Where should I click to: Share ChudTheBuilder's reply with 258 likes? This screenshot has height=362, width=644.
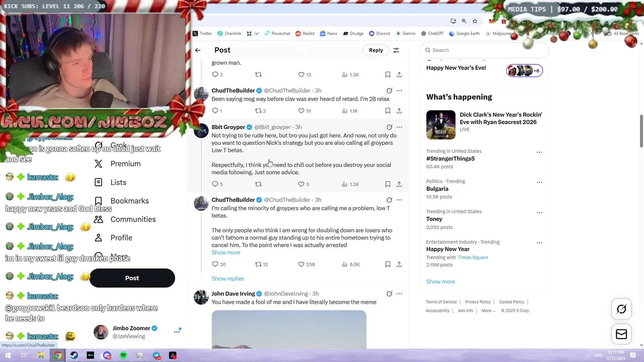coord(399,264)
